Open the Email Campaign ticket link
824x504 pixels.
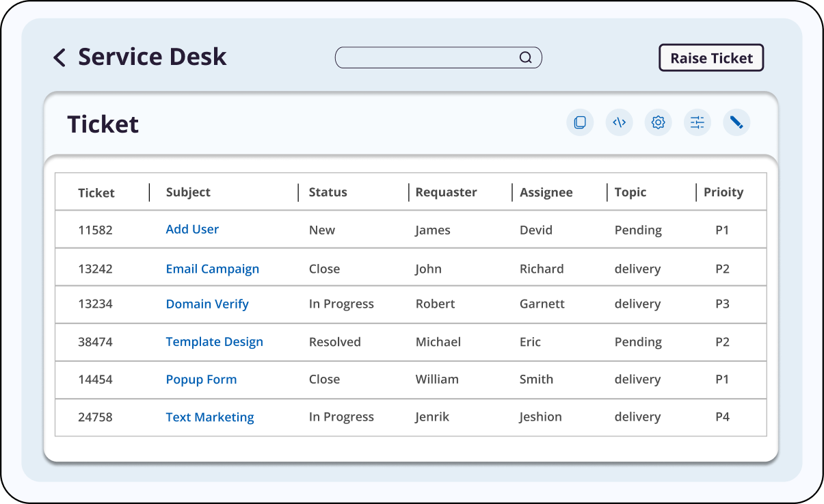tap(212, 269)
